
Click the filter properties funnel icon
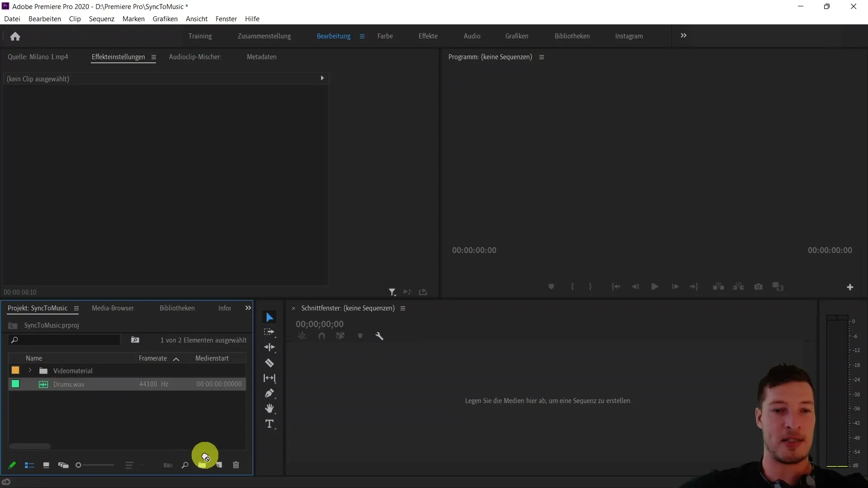[392, 292]
